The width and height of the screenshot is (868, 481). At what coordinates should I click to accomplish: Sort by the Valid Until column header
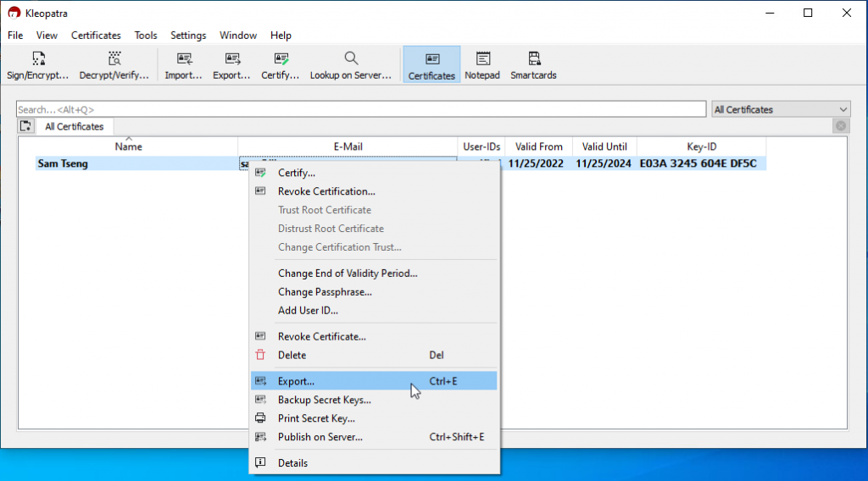pos(604,147)
